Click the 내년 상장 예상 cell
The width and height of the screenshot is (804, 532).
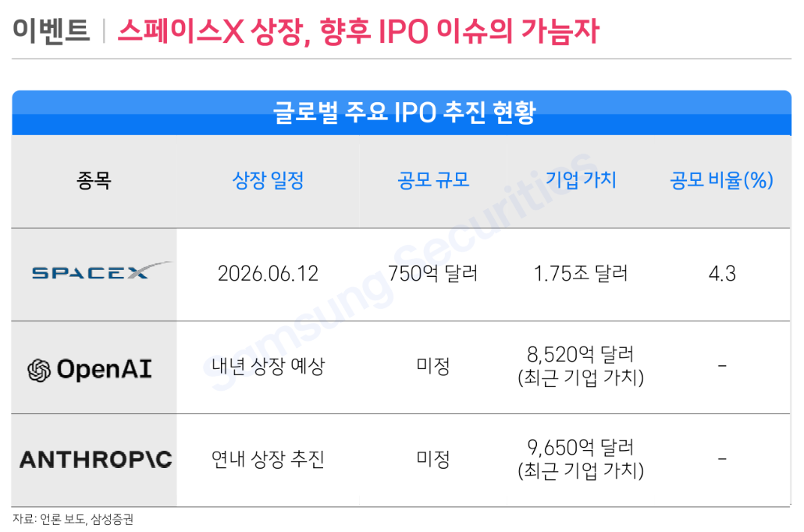point(269,367)
